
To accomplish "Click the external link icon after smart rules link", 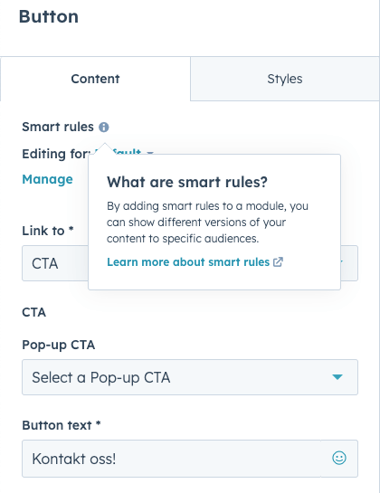I will pos(278,262).
